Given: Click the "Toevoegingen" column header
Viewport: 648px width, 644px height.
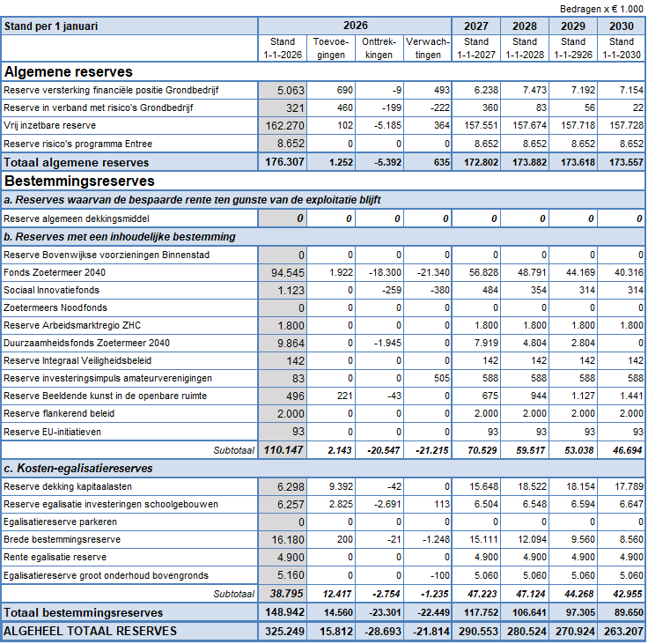Looking at the screenshot, I should (331, 48).
